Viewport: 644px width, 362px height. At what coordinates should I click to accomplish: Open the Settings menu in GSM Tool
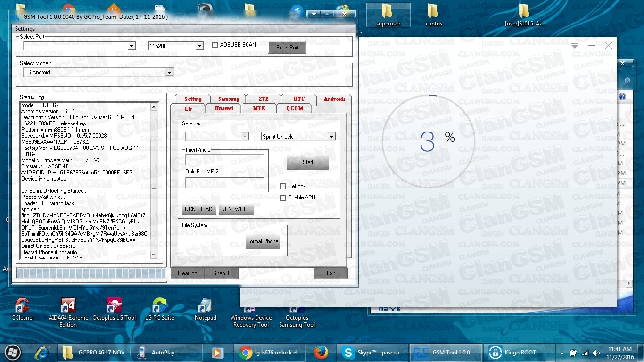tap(25, 29)
